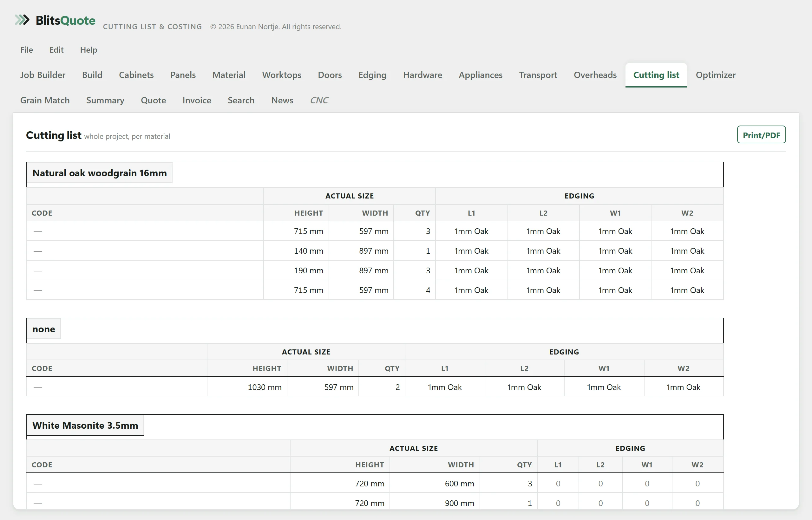Click the 'none' material heading
Image resolution: width=812 pixels, height=520 pixels.
tap(43, 329)
